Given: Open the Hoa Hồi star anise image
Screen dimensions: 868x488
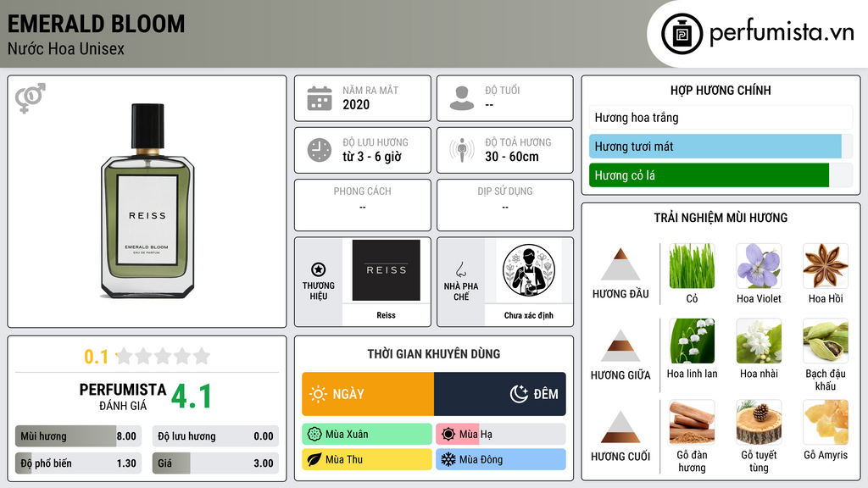Looking at the screenshot, I should pos(826,266).
